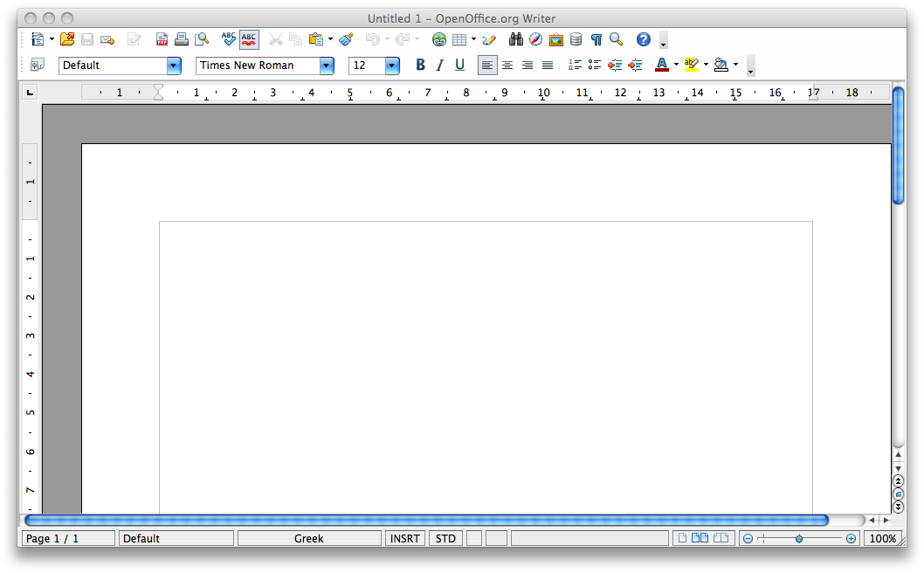Click the Export as PDF icon
The height and width of the screenshot is (573, 924).
(162, 39)
